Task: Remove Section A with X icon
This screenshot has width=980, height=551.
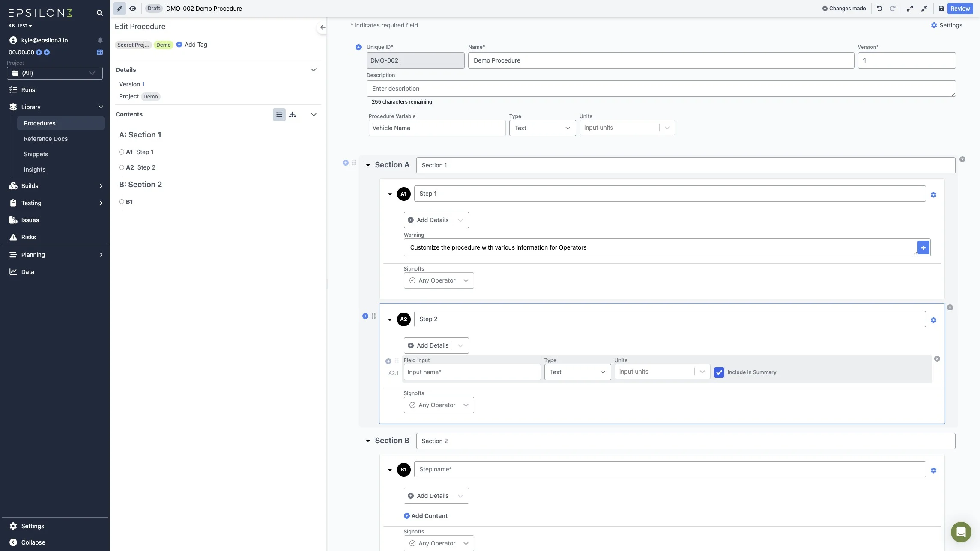Action: (962, 159)
